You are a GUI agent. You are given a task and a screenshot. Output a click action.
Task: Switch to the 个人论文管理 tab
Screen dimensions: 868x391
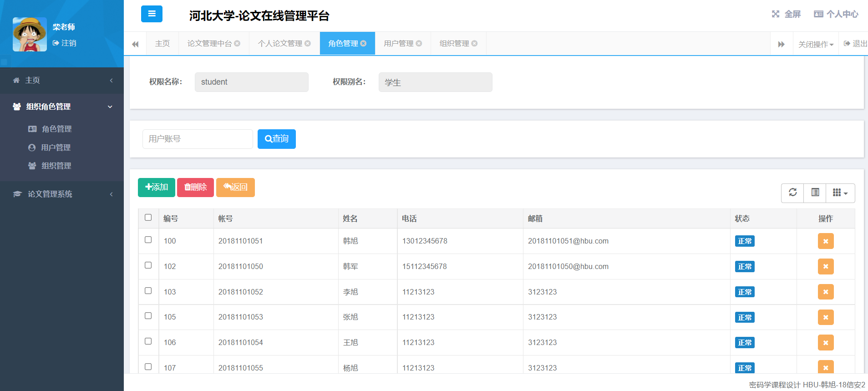click(x=280, y=43)
